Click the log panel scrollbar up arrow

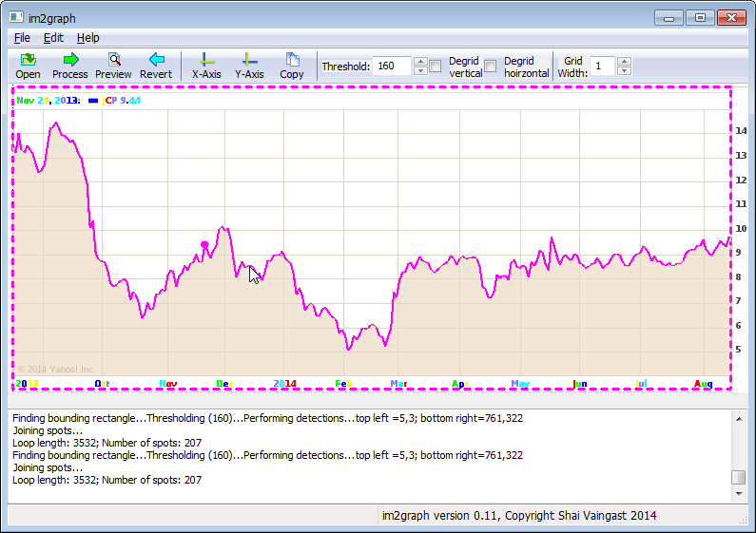pyautogui.click(x=738, y=418)
